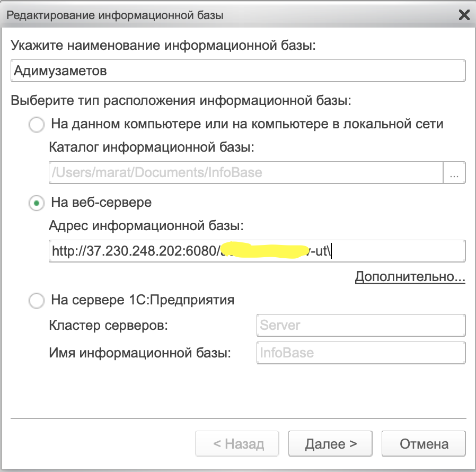Proceed with the Далее > button
Screen dimensions: 476x472
330,444
